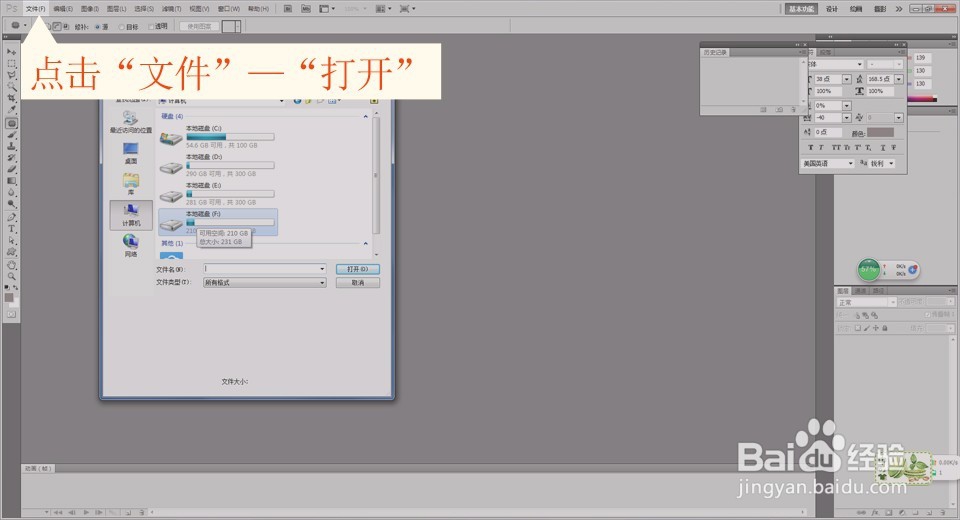Click the Character text color swatch
This screenshot has width=960, height=520.
(880, 132)
